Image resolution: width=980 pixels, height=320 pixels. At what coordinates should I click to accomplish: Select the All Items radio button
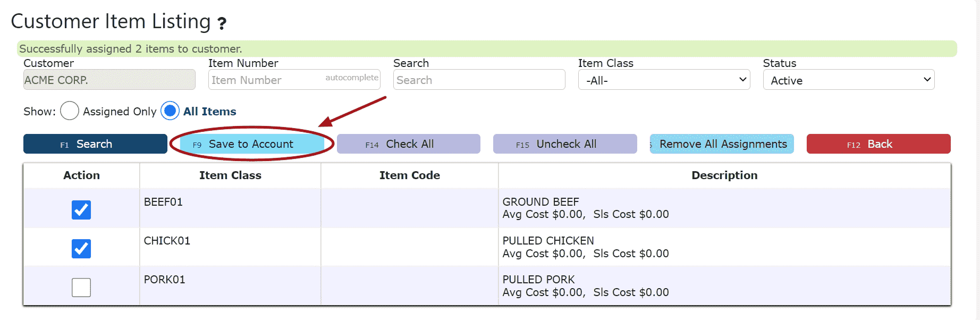pyautogui.click(x=170, y=111)
